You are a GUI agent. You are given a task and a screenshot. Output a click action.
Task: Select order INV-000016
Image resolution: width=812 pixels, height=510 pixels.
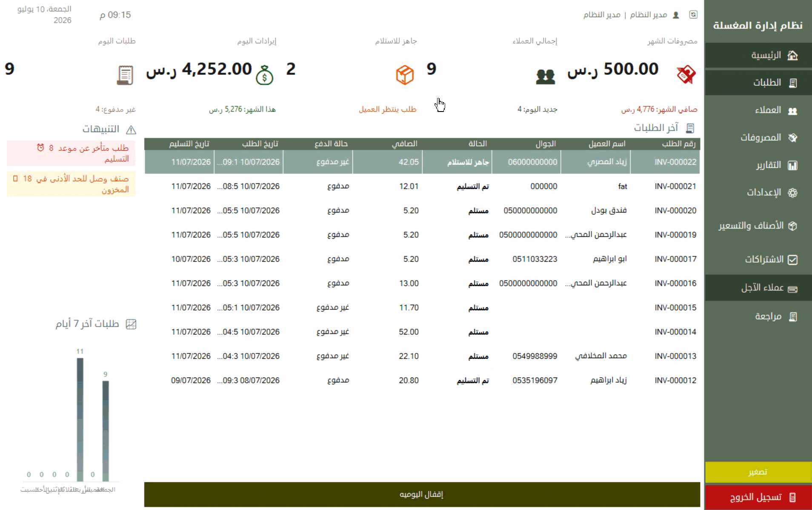(x=422, y=283)
